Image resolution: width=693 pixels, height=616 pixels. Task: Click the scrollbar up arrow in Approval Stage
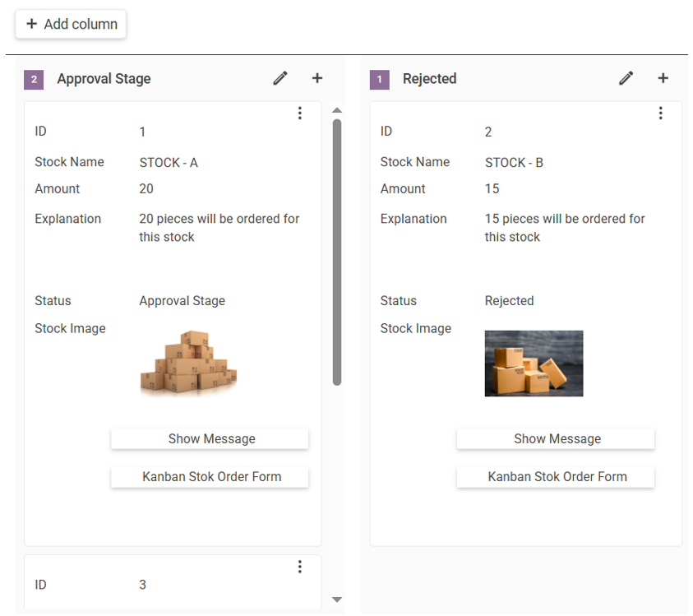click(337, 110)
